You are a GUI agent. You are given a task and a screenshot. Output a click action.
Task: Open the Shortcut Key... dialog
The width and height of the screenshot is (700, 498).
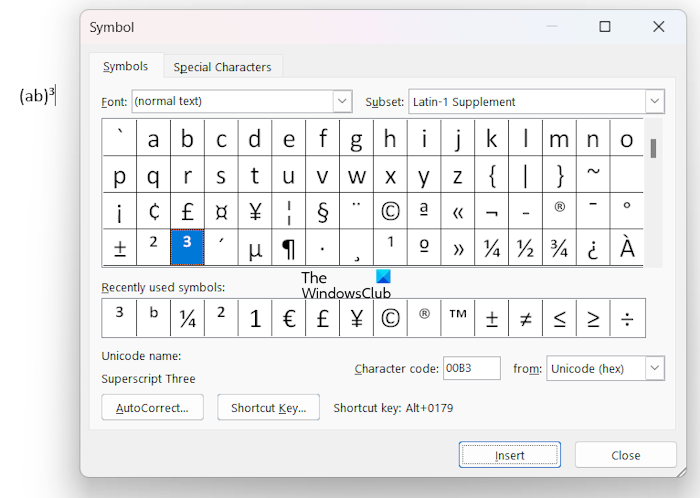(268, 407)
